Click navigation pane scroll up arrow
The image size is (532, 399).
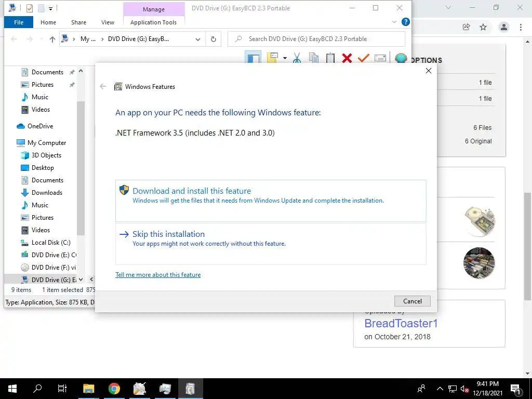pos(81,71)
